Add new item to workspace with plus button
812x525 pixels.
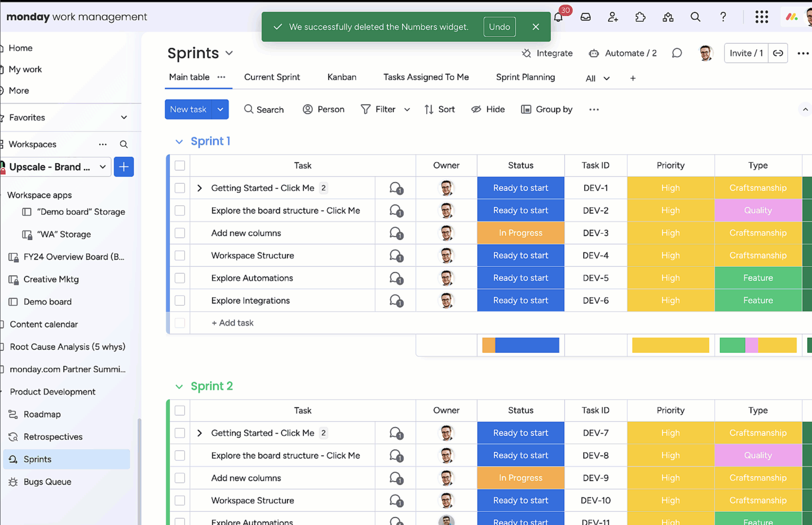pos(124,167)
